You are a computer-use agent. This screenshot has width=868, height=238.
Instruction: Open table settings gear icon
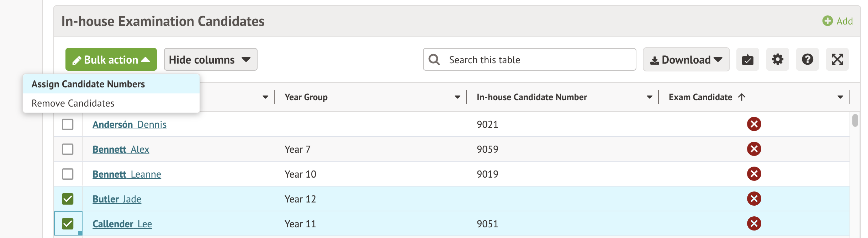[777, 59]
